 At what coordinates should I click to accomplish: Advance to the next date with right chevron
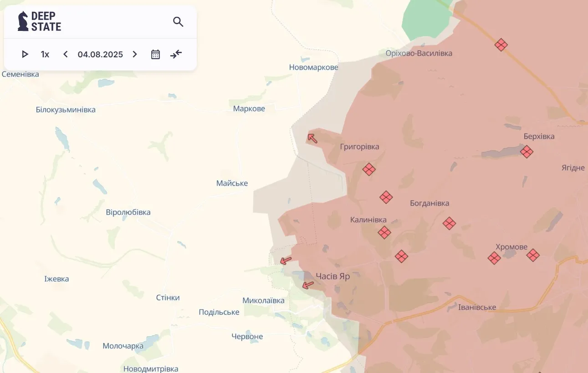135,54
